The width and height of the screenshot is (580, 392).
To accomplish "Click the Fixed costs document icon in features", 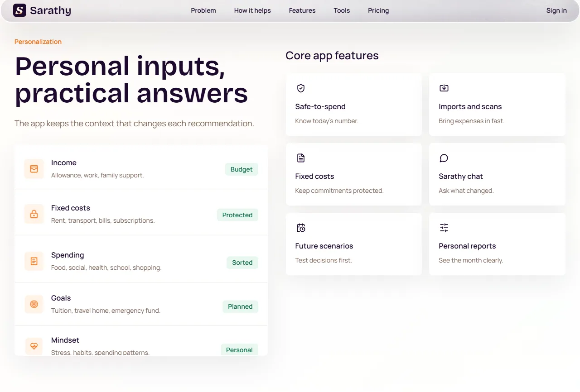I will (301, 158).
